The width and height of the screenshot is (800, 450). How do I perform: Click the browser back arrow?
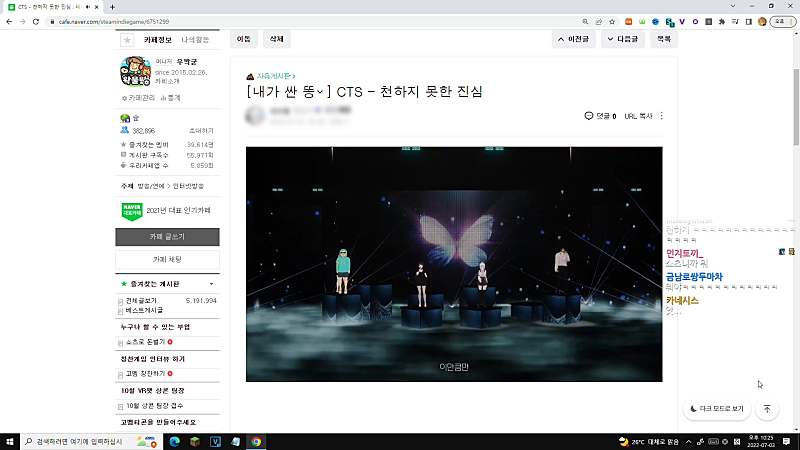pyautogui.click(x=9, y=21)
